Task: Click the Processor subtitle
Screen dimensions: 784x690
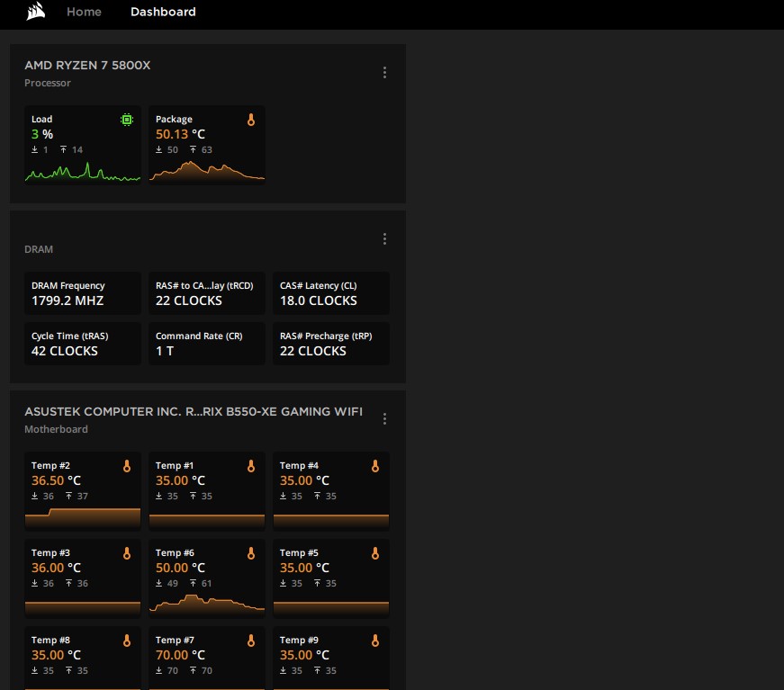Action: click(x=48, y=83)
